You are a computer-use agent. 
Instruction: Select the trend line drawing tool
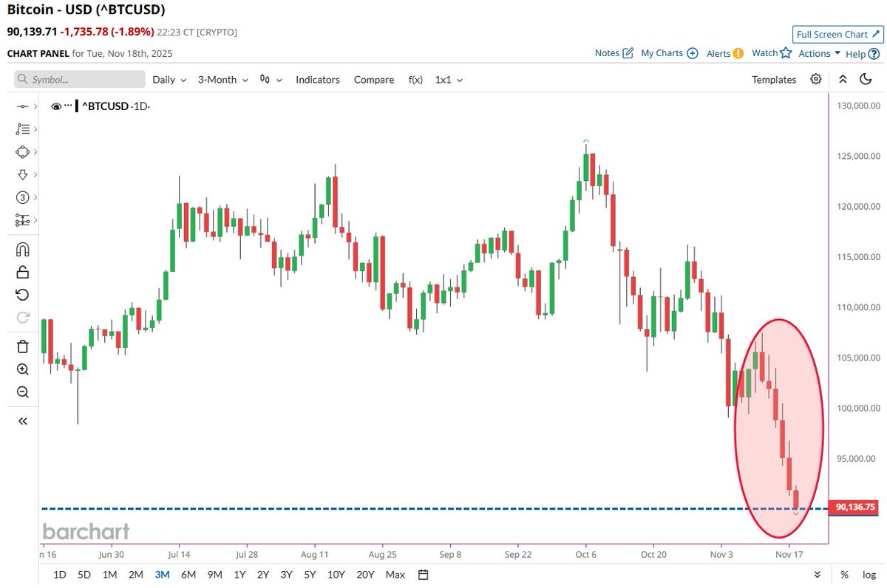coord(22,107)
